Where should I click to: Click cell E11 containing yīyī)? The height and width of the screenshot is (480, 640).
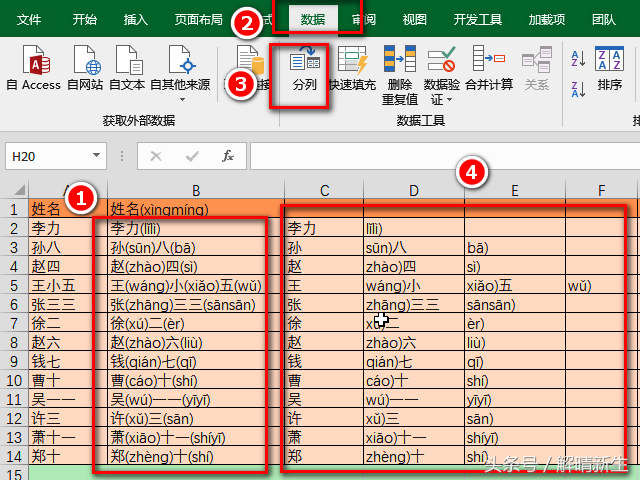[x=515, y=399]
